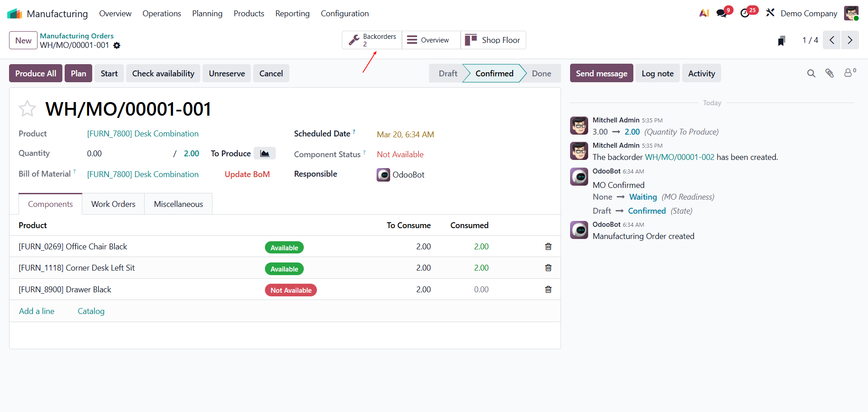The image size is (868, 412).
Task: Switch to the Work Orders tab
Action: (x=113, y=204)
